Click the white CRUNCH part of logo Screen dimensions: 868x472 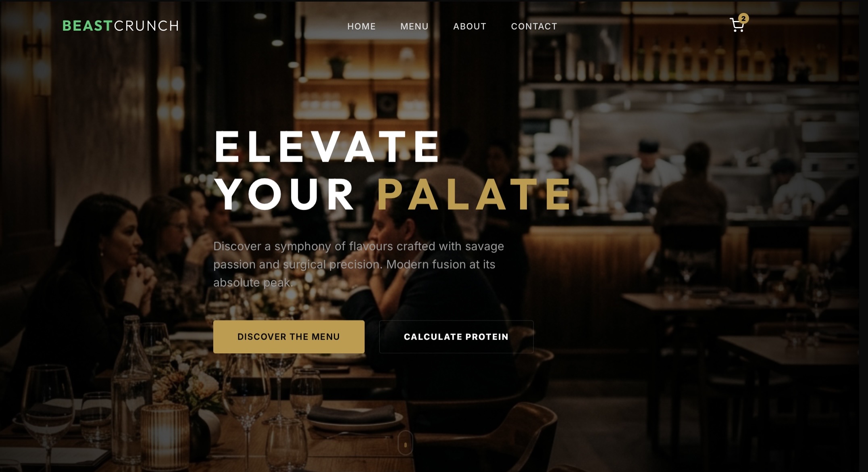tap(146, 26)
